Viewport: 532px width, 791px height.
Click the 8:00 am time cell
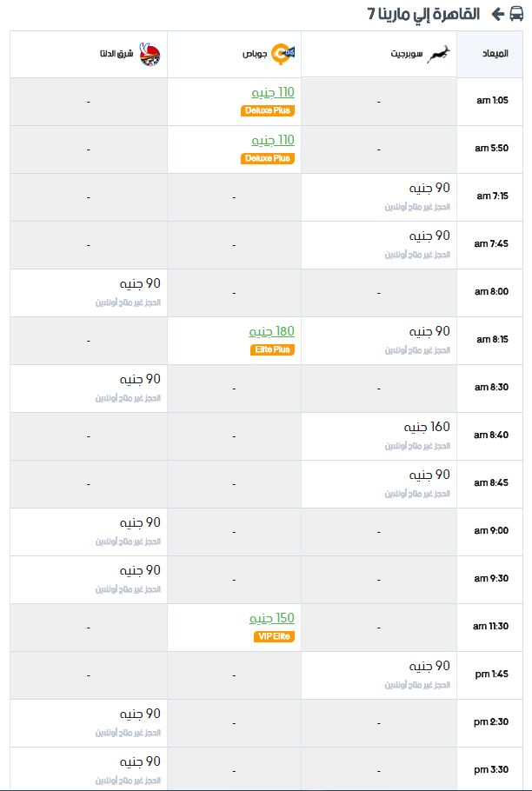coord(489,291)
